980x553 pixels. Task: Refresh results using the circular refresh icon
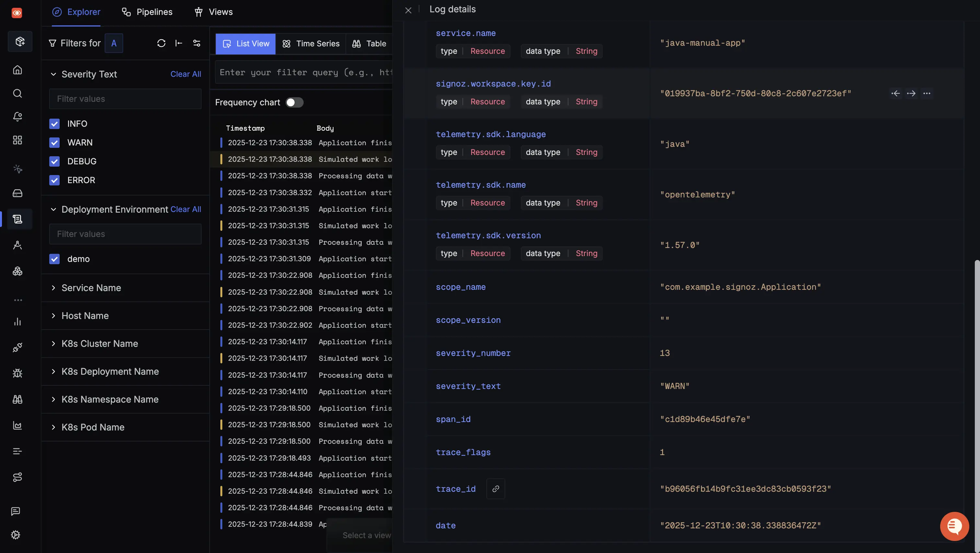(161, 43)
